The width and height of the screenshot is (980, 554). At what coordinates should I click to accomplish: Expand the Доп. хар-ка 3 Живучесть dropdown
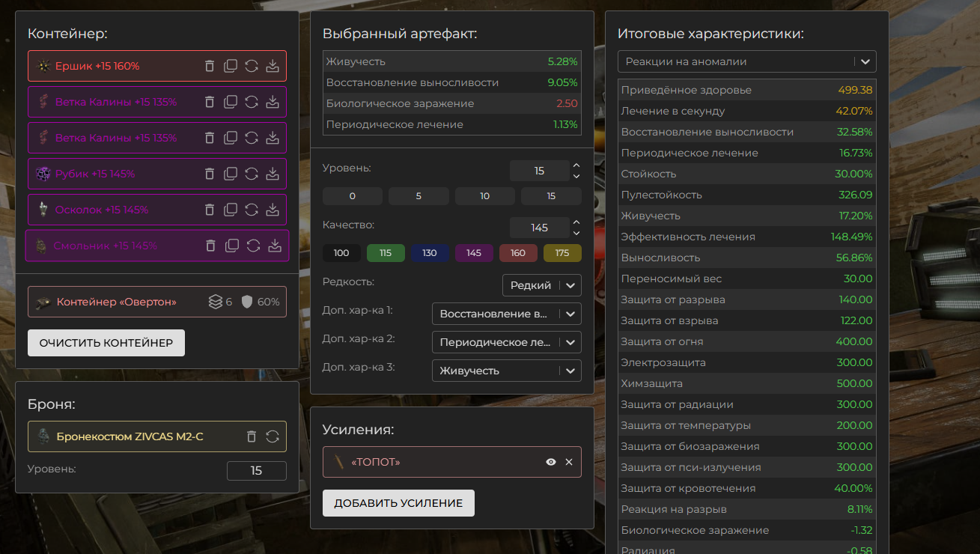[506, 371]
